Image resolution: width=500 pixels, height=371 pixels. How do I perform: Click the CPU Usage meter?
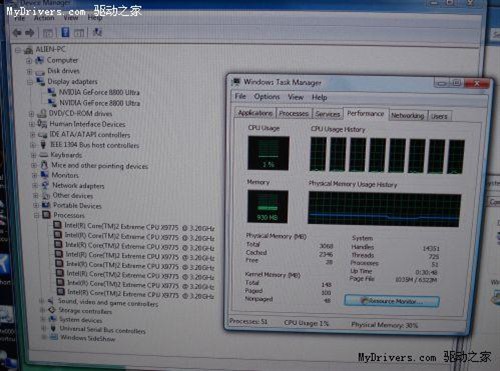click(268, 153)
